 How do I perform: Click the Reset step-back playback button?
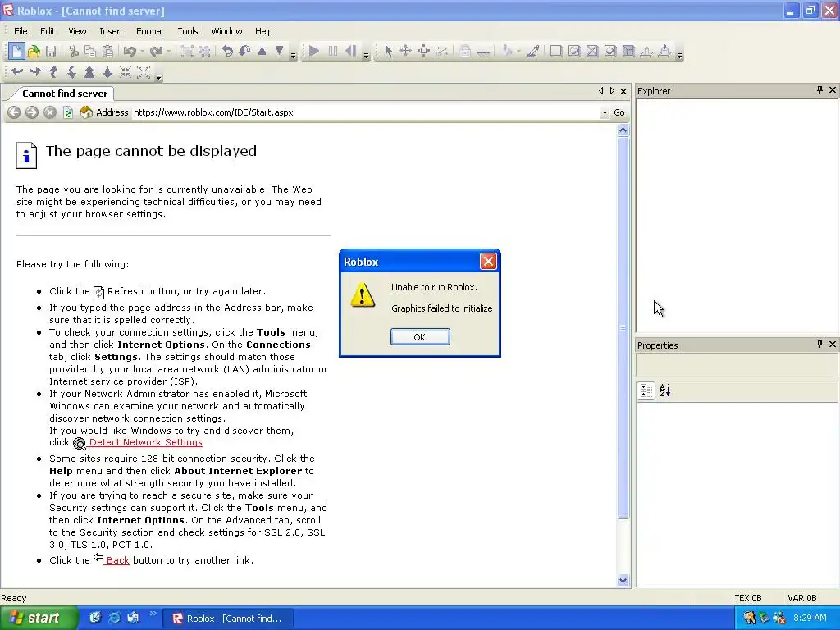point(350,52)
